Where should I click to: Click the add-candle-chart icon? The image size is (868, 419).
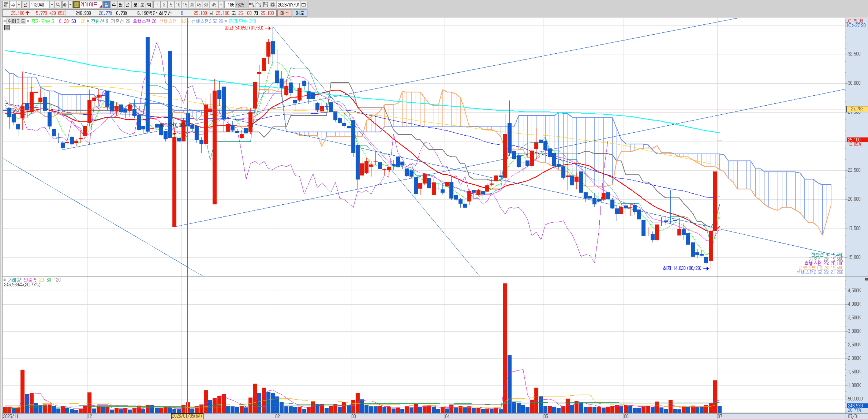251,5
